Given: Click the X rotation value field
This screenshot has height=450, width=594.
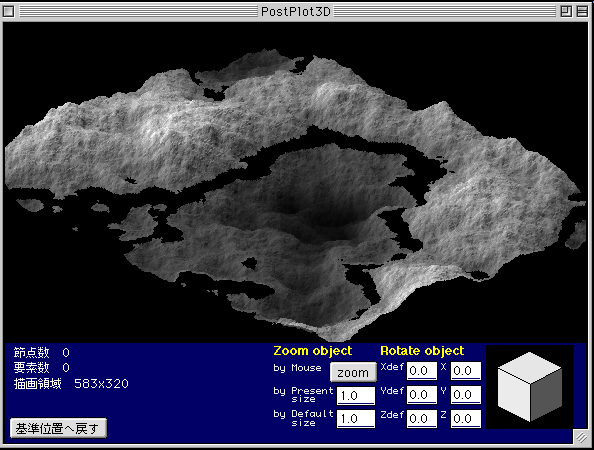Looking at the screenshot, I should click(x=466, y=371).
